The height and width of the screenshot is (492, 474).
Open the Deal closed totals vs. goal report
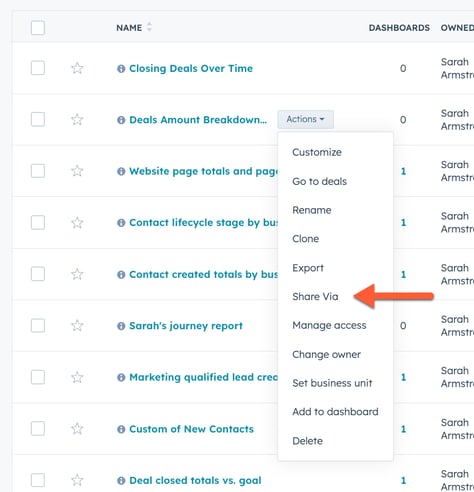tap(195, 480)
